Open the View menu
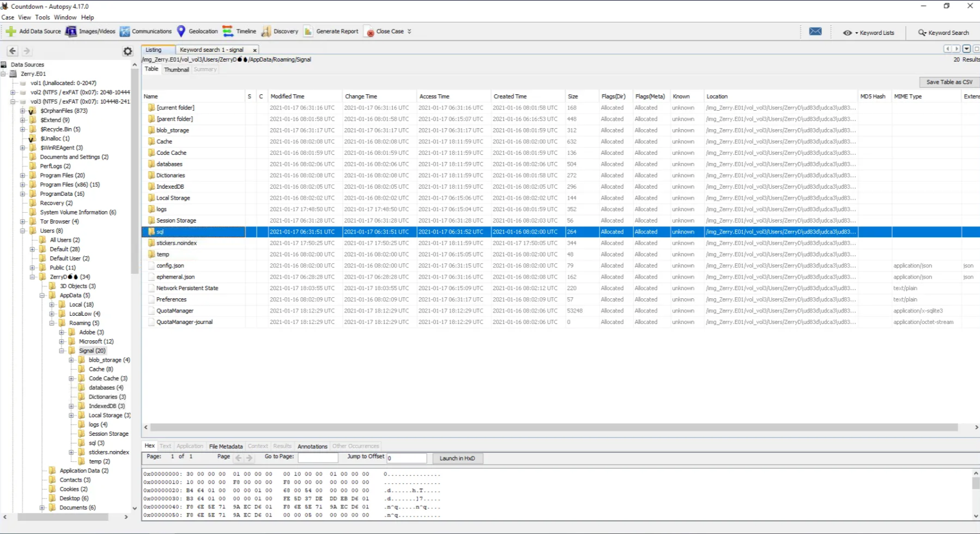This screenshot has height=534, width=980. (25, 17)
